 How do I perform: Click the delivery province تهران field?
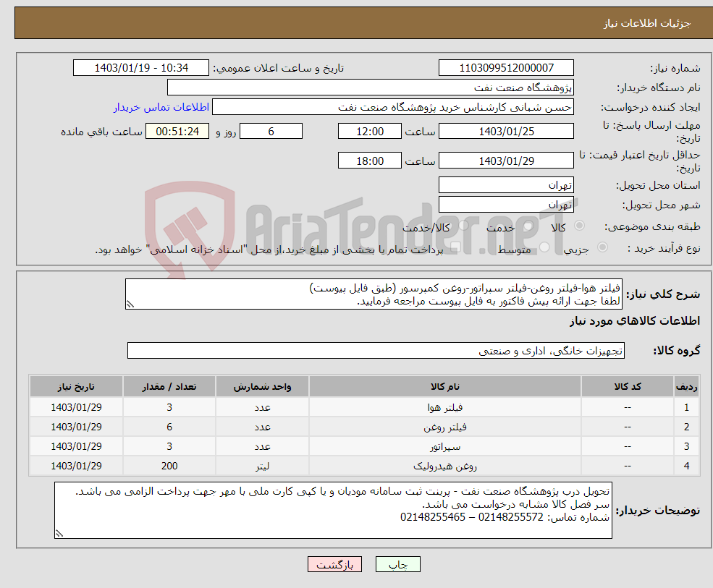(x=506, y=185)
